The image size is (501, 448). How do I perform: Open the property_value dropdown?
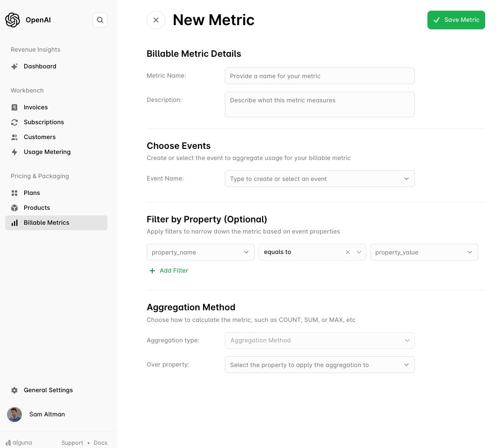click(424, 252)
